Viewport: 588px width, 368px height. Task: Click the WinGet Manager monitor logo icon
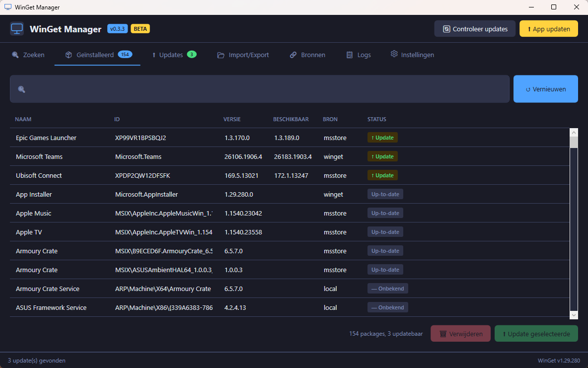pos(17,29)
